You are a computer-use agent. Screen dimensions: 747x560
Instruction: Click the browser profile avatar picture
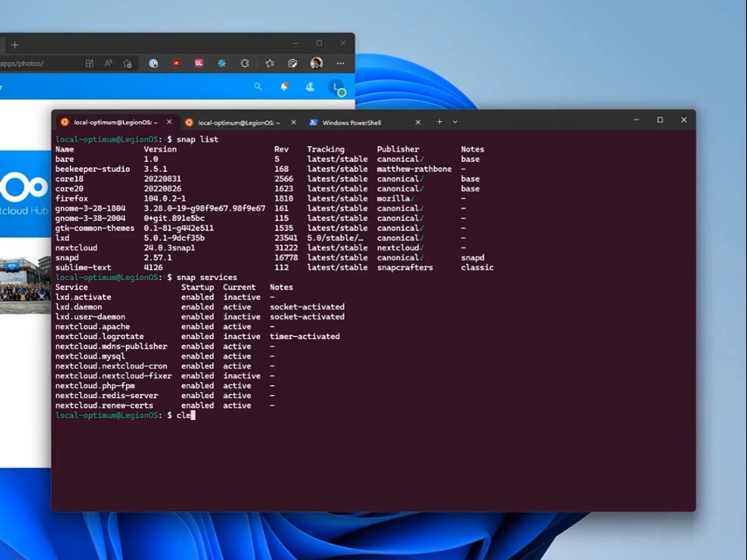coord(317,63)
